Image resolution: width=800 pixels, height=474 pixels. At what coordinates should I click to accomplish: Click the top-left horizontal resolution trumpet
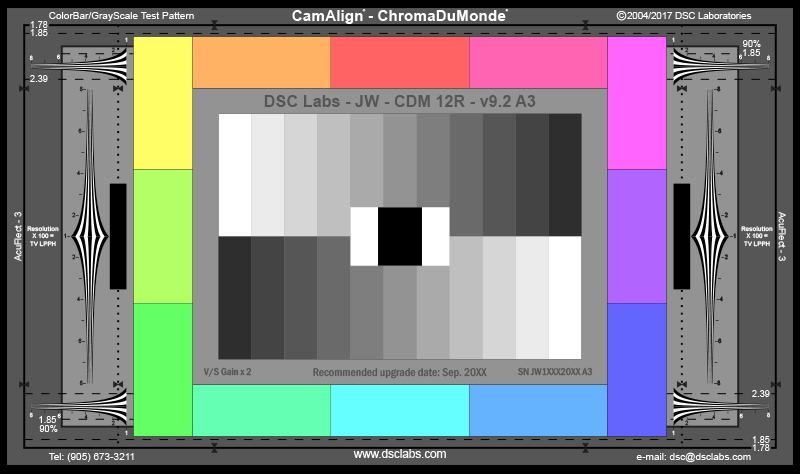point(79,66)
